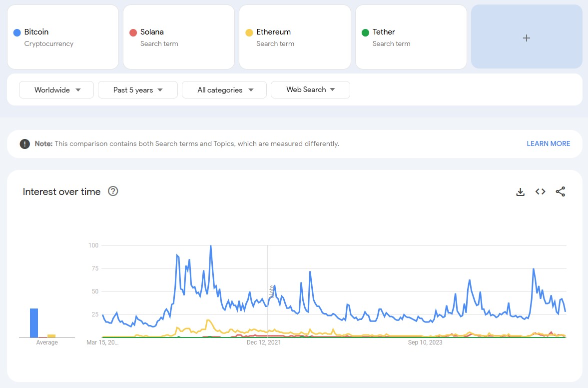This screenshot has width=588, height=388.
Task: Select the Bitcoin cryptocurrency term card
Action: tap(63, 37)
